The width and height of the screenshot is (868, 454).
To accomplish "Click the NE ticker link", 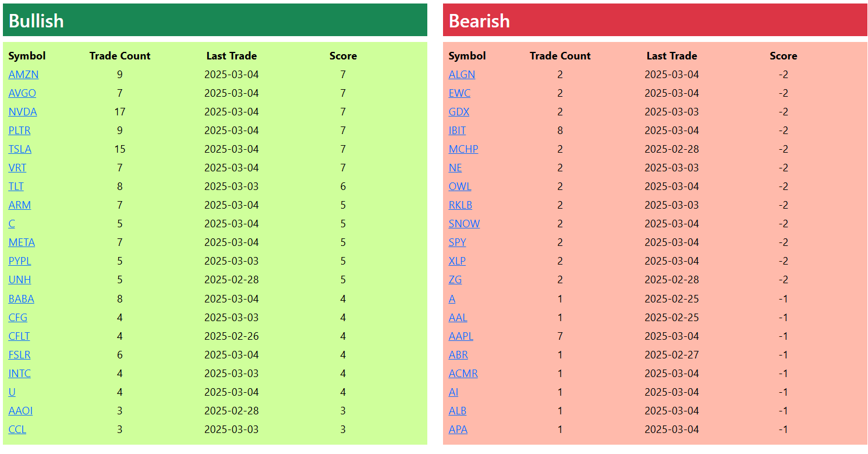I will [x=455, y=168].
